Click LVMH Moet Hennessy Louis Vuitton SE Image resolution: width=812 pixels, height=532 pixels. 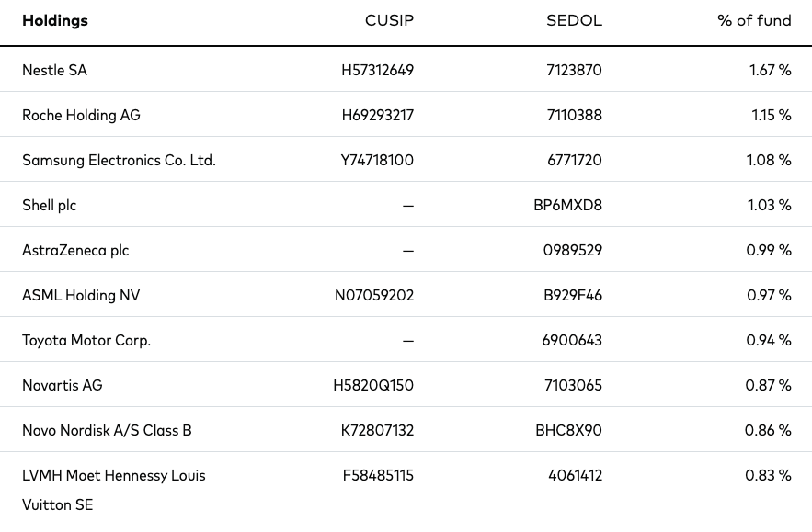pyautogui.click(x=114, y=490)
